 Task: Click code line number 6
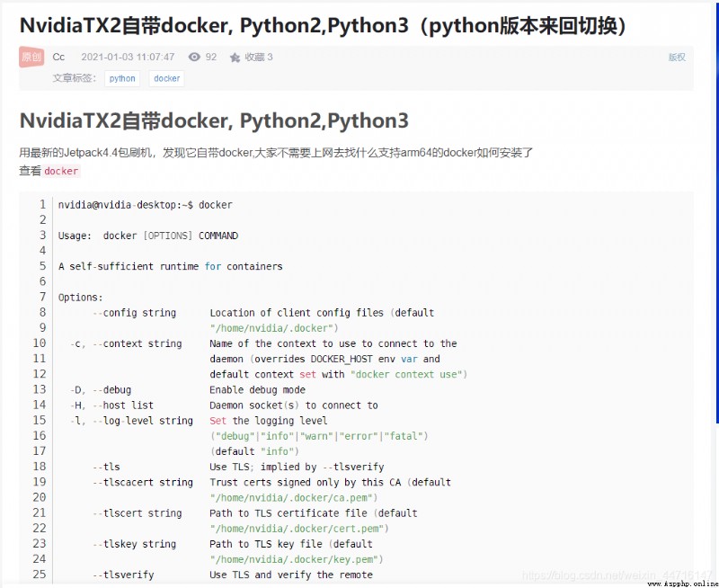tap(42, 281)
